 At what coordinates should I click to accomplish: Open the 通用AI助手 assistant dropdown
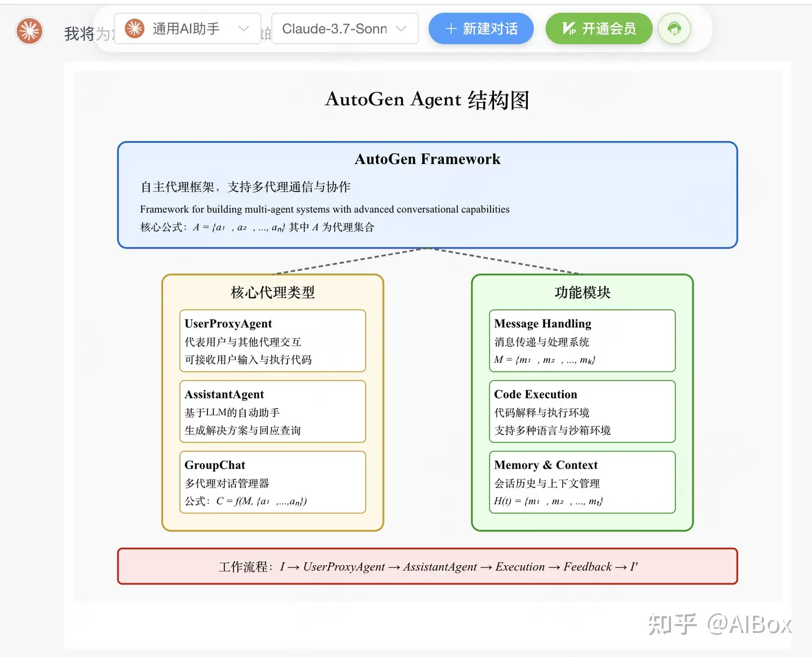[x=188, y=29]
